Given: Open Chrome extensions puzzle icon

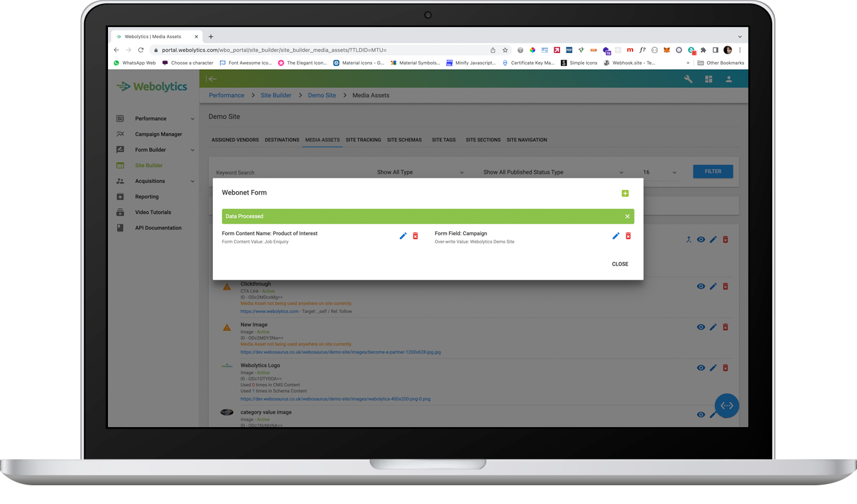Looking at the screenshot, I should pos(703,50).
